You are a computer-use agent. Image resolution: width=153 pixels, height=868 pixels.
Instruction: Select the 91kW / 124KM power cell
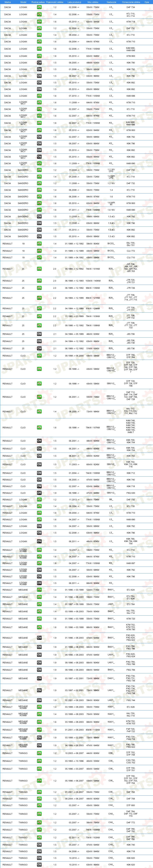tap(93, 308)
